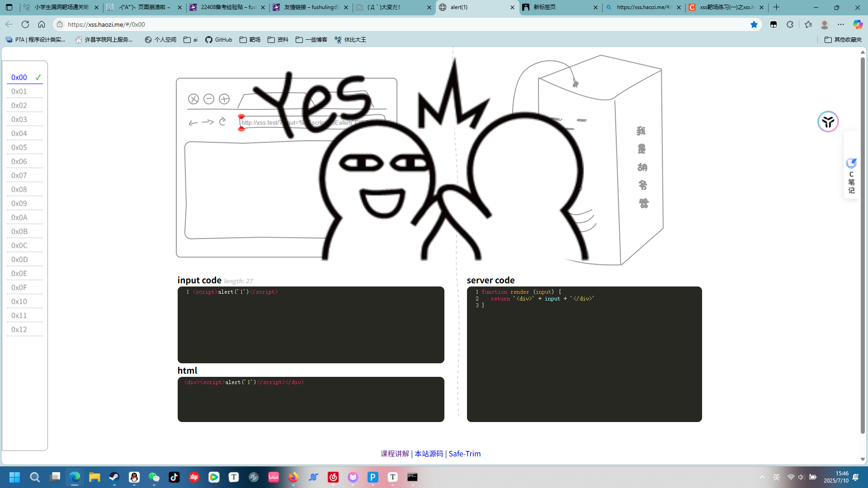
Task: Switch to the 新标签页 tab
Action: [561, 7]
